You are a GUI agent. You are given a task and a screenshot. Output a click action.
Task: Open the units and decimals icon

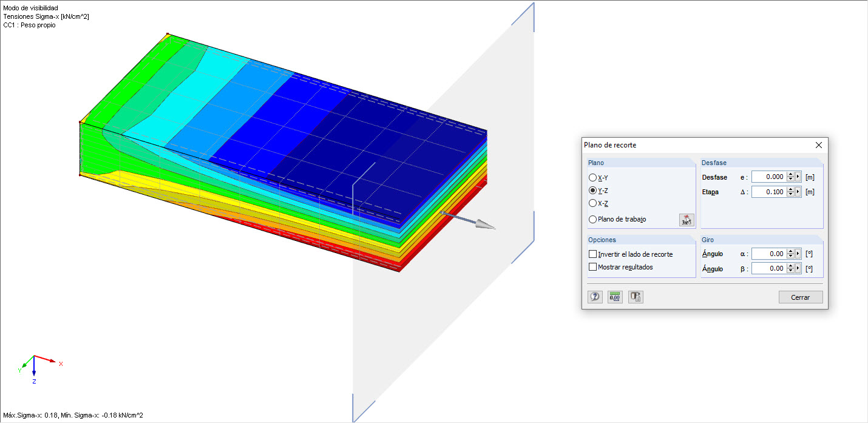tap(615, 297)
